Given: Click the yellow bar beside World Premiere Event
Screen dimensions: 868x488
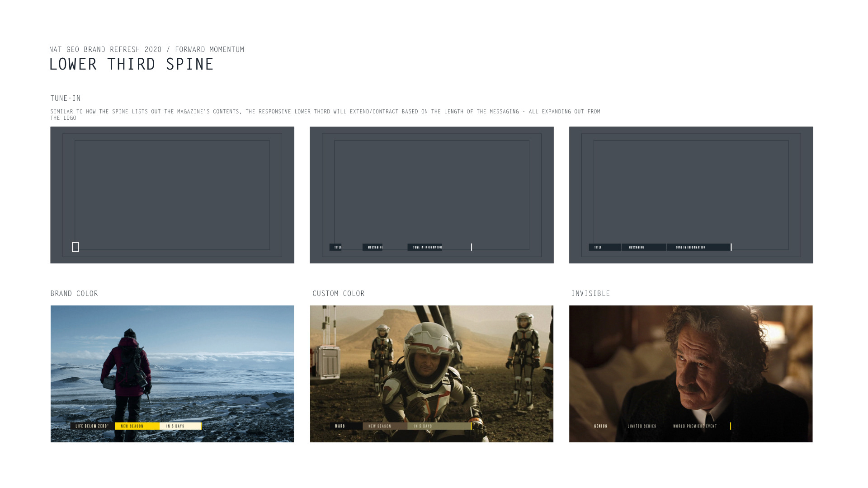Looking at the screenshot, I should [x=731, y=426].
